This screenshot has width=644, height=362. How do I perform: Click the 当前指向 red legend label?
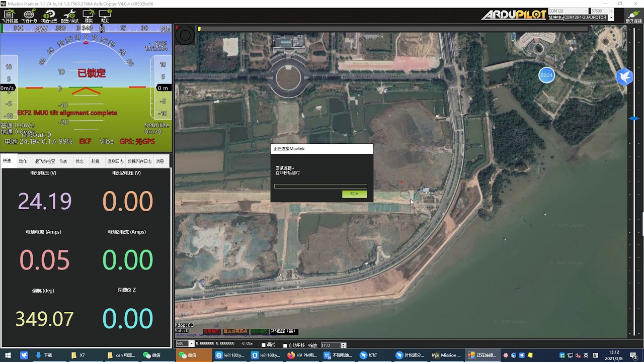point(211,331)
